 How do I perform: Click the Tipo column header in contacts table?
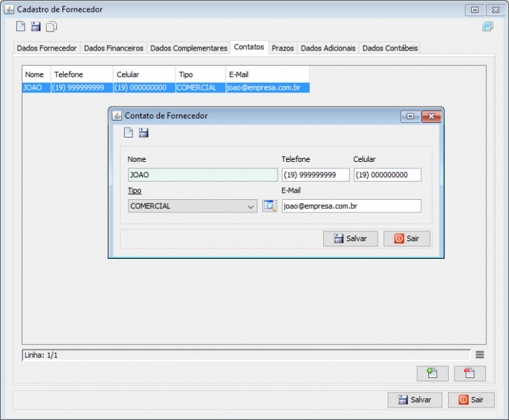pyautogui.click(x=201, y=74)
